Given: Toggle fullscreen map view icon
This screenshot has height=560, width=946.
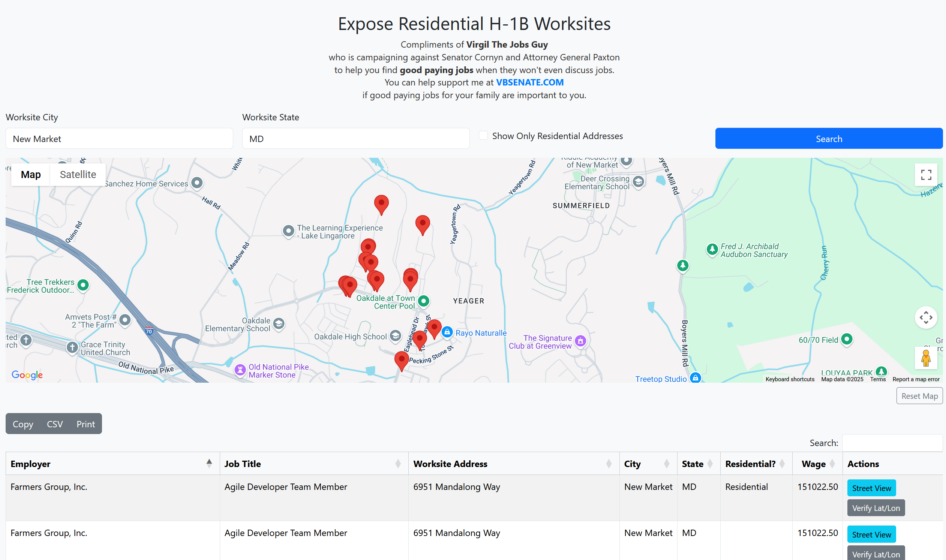Looking at the screenshot, I should (x=926, y=175).
